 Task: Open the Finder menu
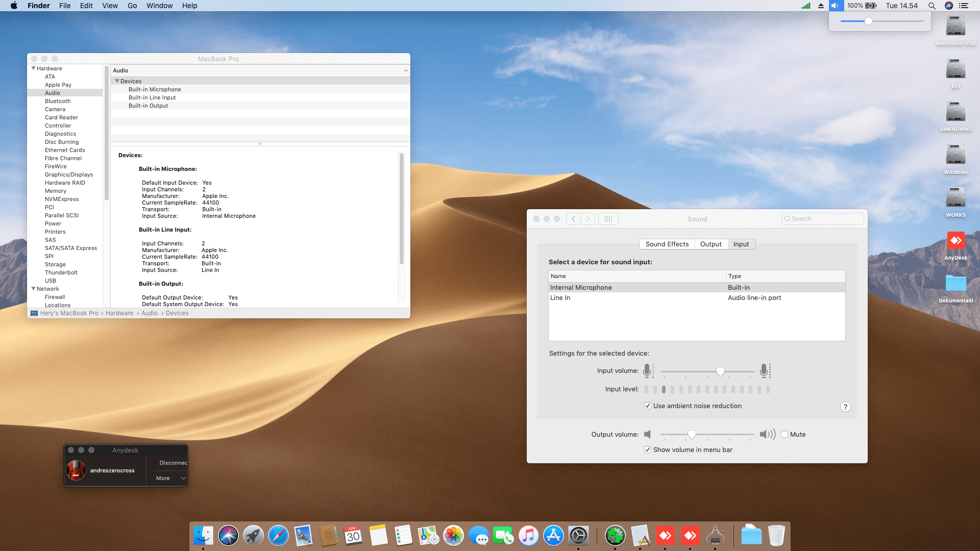pyautogui.click(x=39, y=6)
